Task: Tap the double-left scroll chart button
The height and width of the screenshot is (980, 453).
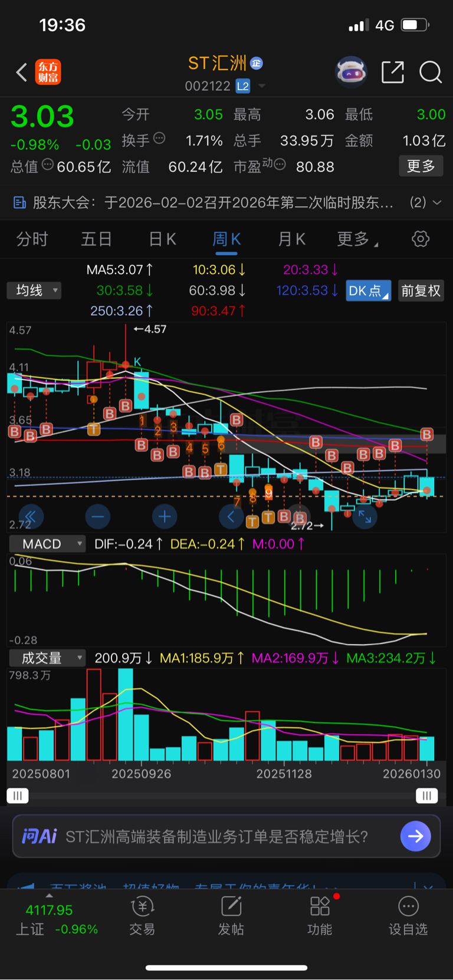Action: click(x=31, y=517)
